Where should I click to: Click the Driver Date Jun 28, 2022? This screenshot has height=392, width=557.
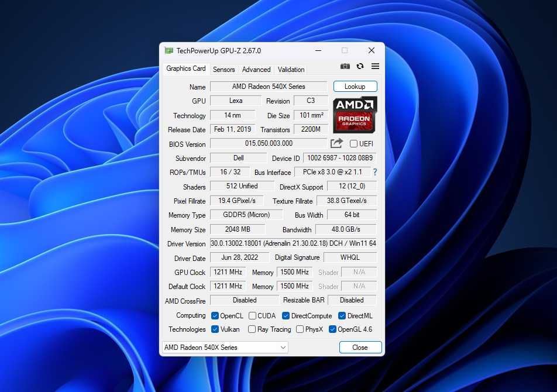pos(239,257)
